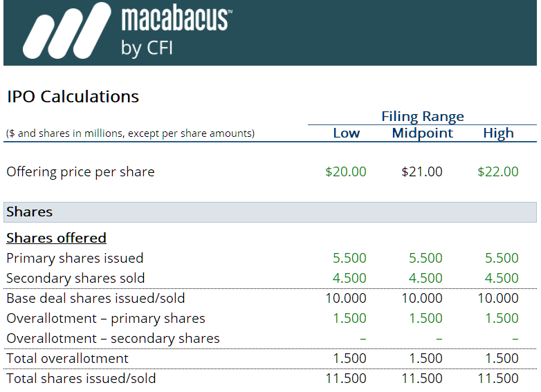Image resolution: width=541 pixels, height=392 pixels.
Task: Edit Midpoint overallotment primary shares 1.500 cell
Action: [x=425, y=319]
